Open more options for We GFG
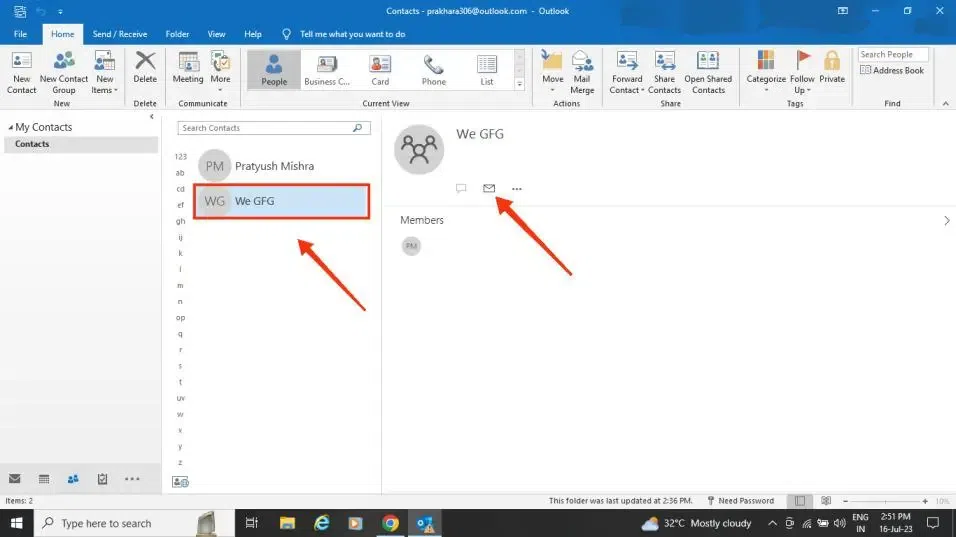The height and width of the screenshot is (537, 956). coord(517,189)
